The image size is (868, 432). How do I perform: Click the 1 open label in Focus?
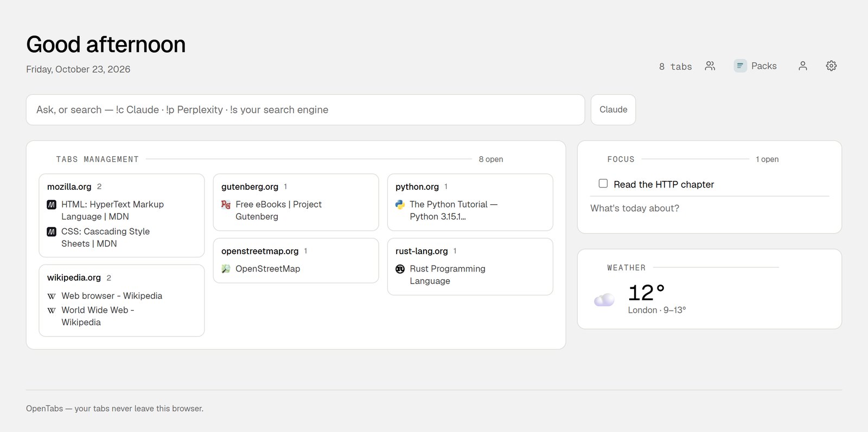(767, 159)
